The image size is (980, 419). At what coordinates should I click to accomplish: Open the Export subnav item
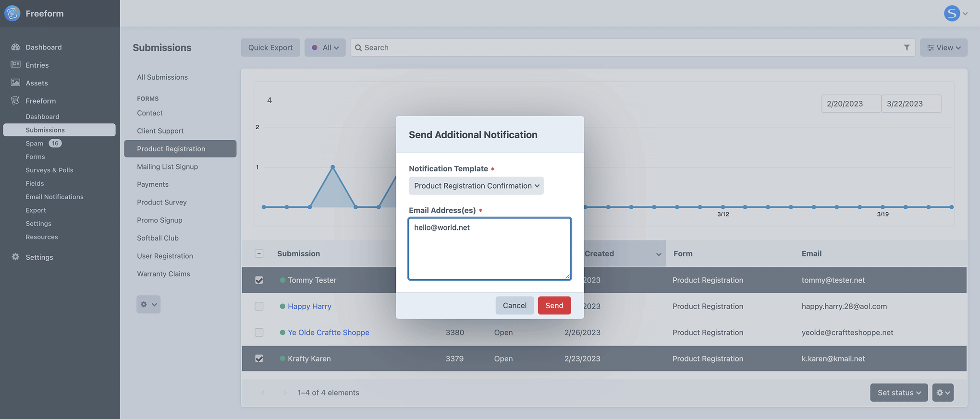(x=36, y=210)
